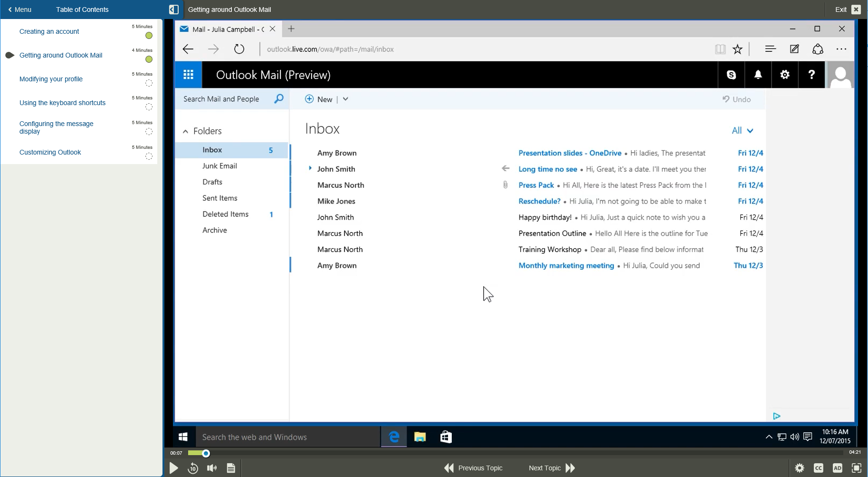Open the attachment paperclip on Press Pack email

pos(505,185)
